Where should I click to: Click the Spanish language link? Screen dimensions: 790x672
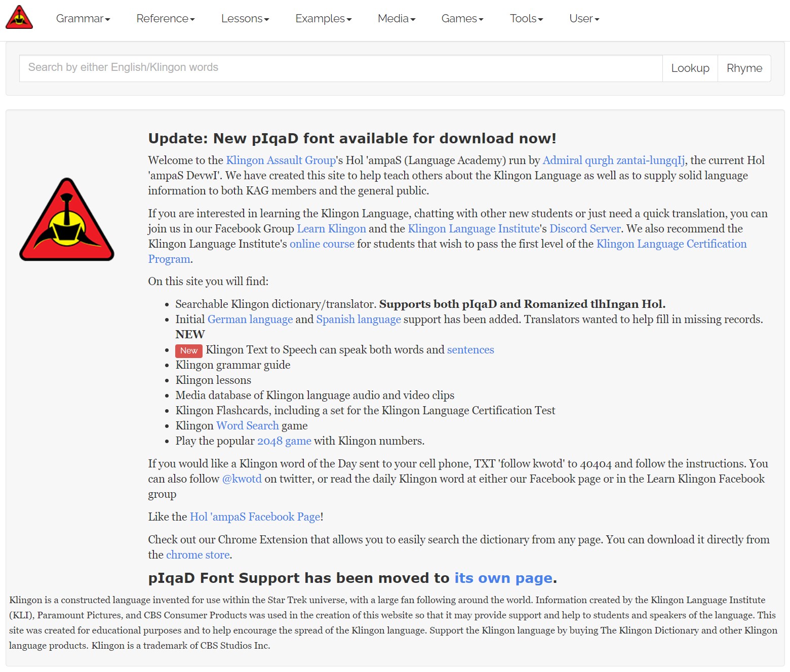tap(359, 320)
